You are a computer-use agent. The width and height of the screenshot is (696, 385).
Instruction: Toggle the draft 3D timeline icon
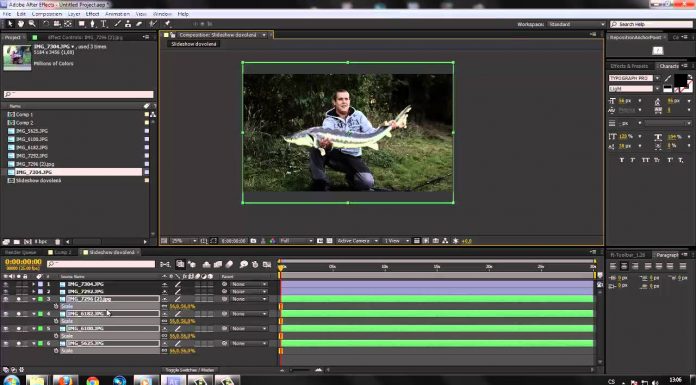pyautogui.click(x=192, y=264)
